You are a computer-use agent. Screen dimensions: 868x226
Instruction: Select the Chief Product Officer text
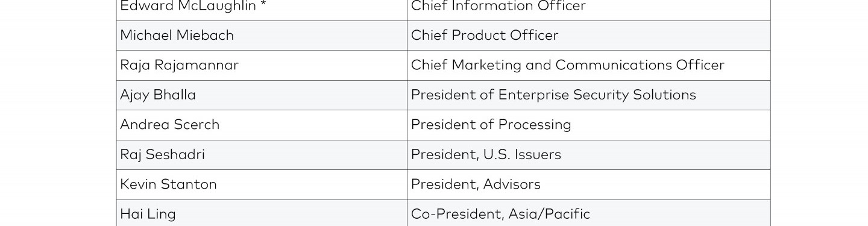[485, 36]
